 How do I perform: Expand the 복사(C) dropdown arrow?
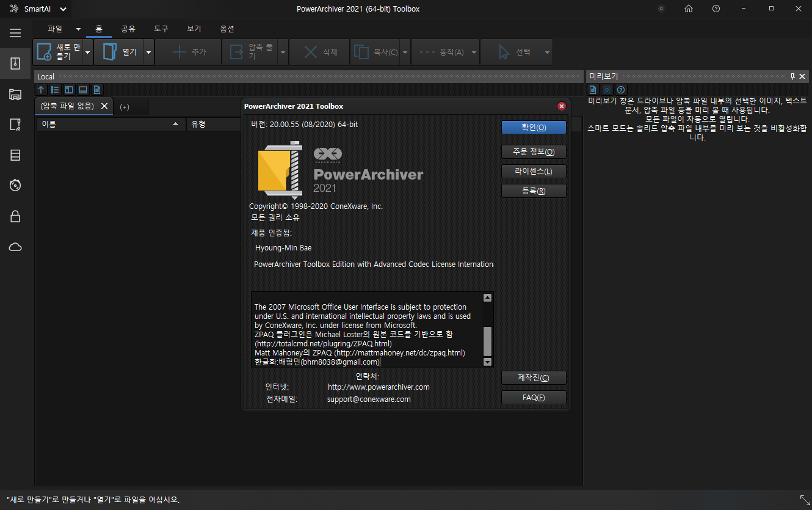pyautogui.click(x=405, y=53)
